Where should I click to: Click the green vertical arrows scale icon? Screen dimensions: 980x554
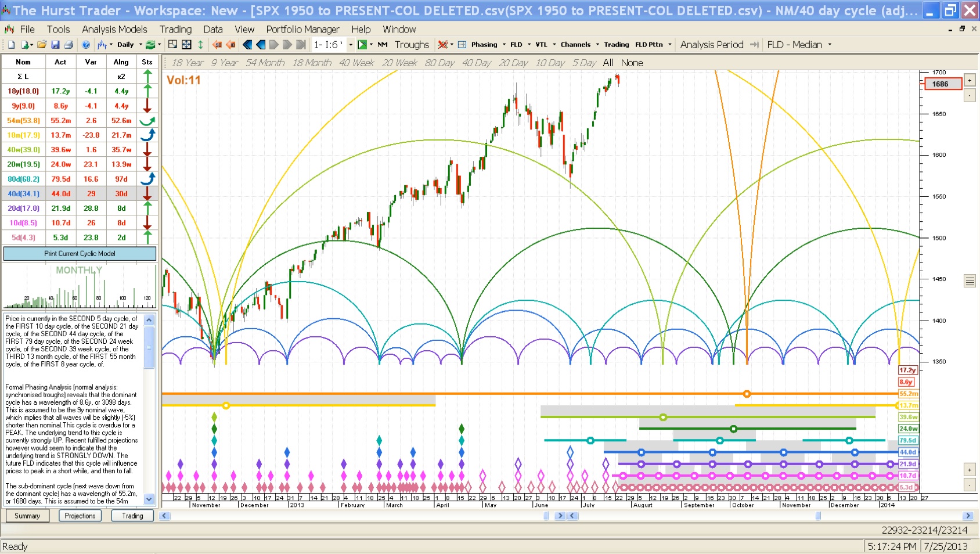pyautogui.click(x=200, y=45)
